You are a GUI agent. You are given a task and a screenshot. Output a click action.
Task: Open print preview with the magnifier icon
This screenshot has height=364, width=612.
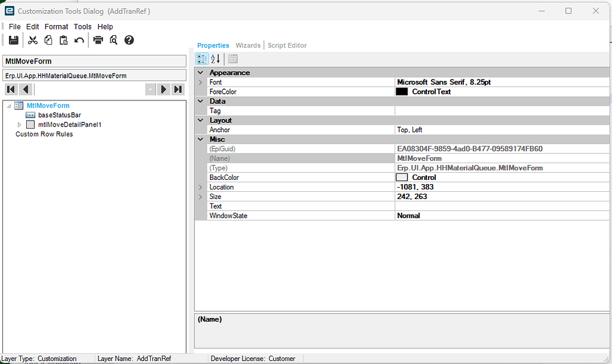(113, 39)
